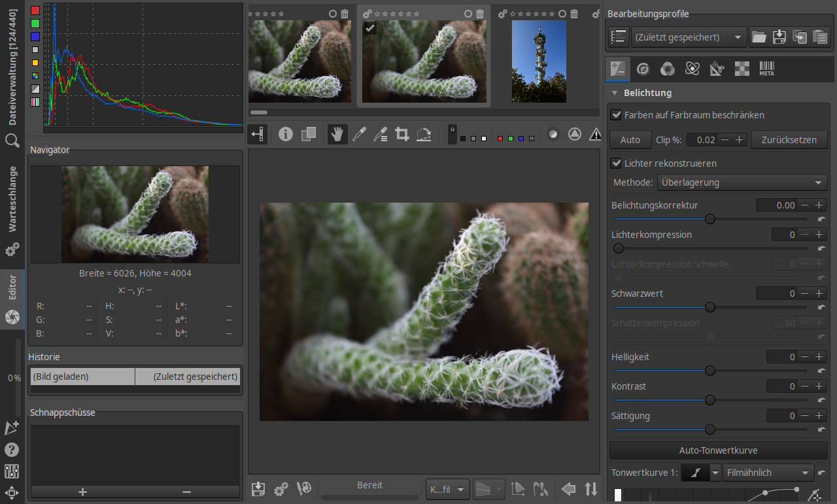Toggle the blue histogram channel

coord(35,37)
